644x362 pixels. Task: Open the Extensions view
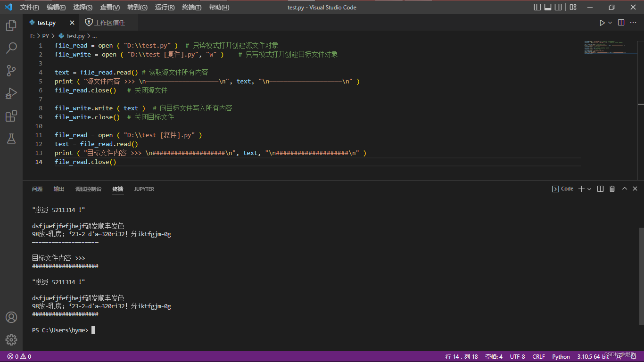(11, 116)
